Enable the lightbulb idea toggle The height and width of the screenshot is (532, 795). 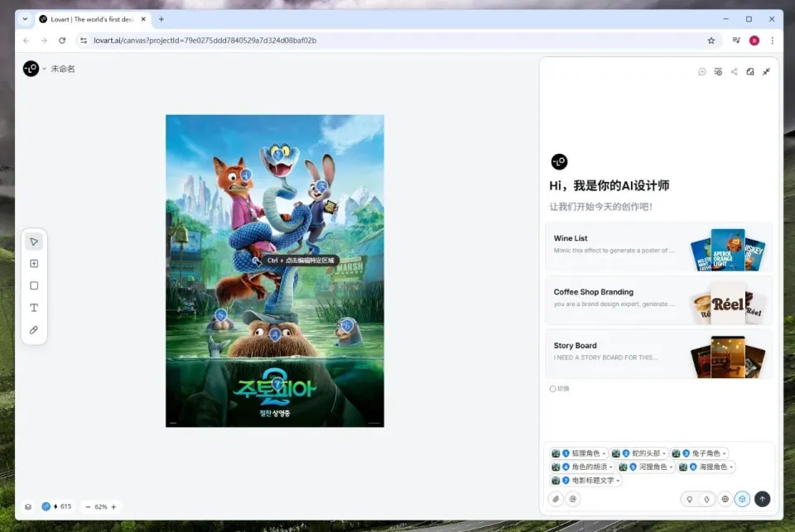click(x=690, y=499)
